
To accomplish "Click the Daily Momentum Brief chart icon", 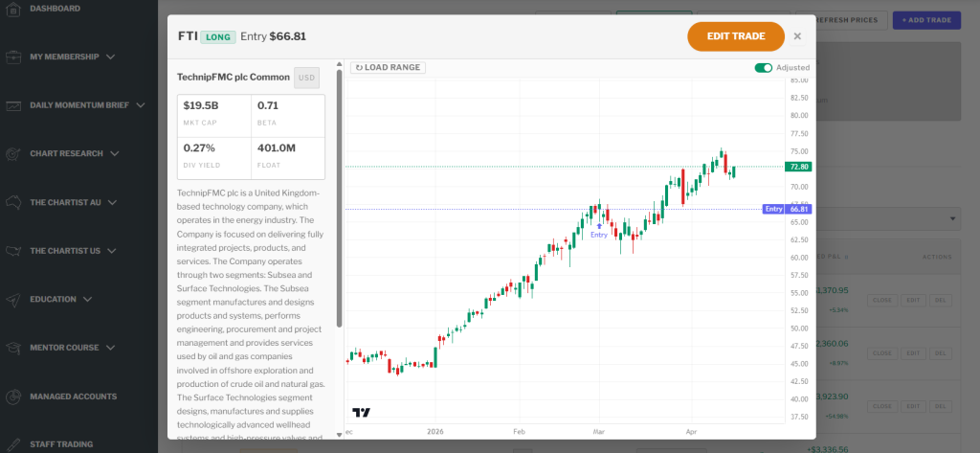I will [x=13, y=105].
